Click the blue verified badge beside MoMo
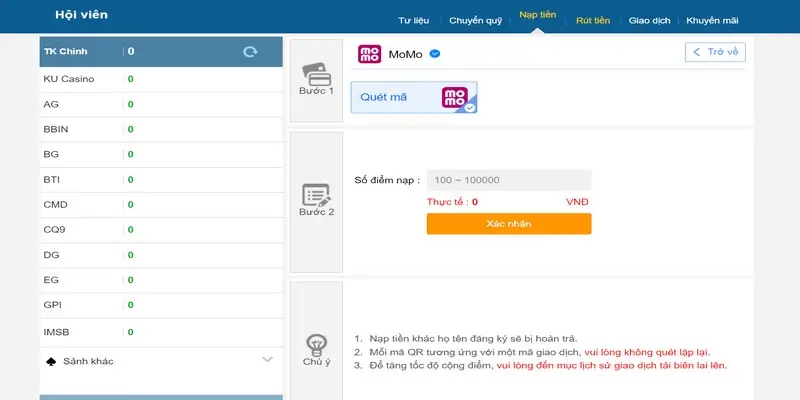This screenshot has width=800, height=400. pos(435,54)
